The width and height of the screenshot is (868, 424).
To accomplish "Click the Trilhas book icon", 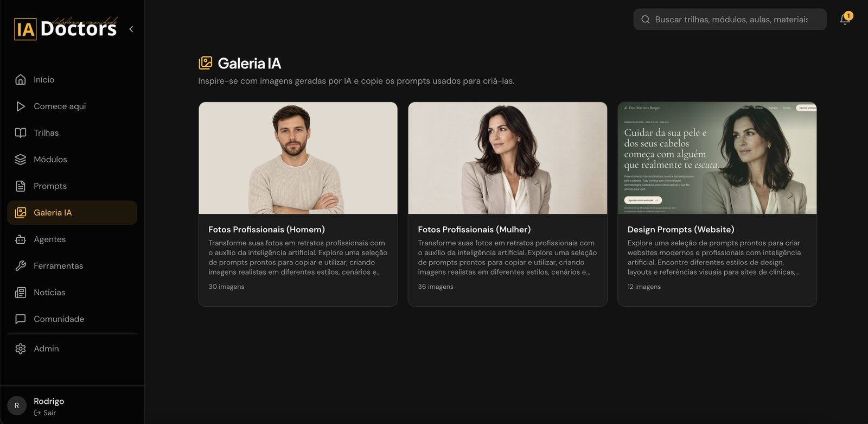I will point(21,133).
